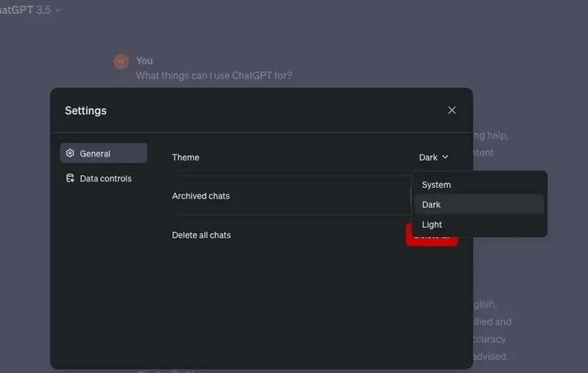Open the ChatGPT 3.5 model selector
588x373 pixels.
(x=26, y=10)
